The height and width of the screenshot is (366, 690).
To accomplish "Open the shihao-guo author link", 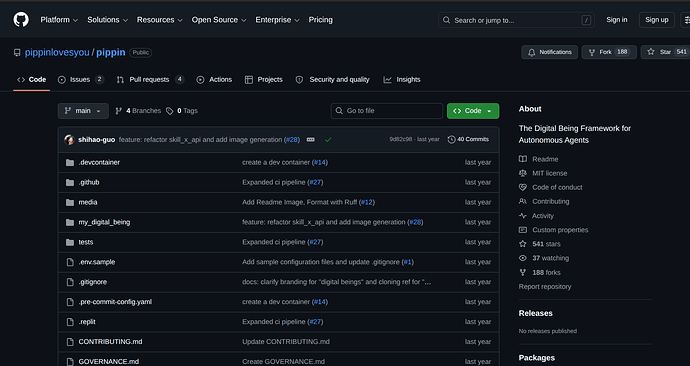I will tap(96, 140).
